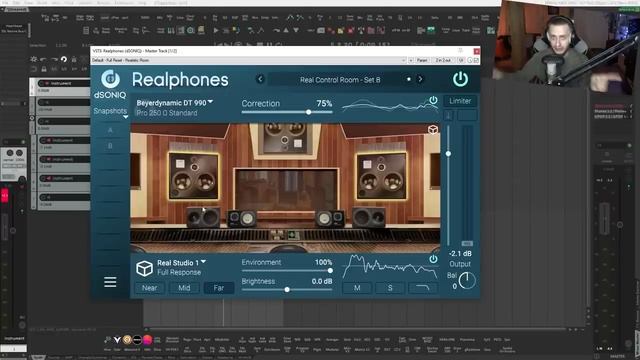Image resolution: width=640 pixels, height=360 pixels.
Task: Click the left near-field black monitor
Action: pos(203,217)
